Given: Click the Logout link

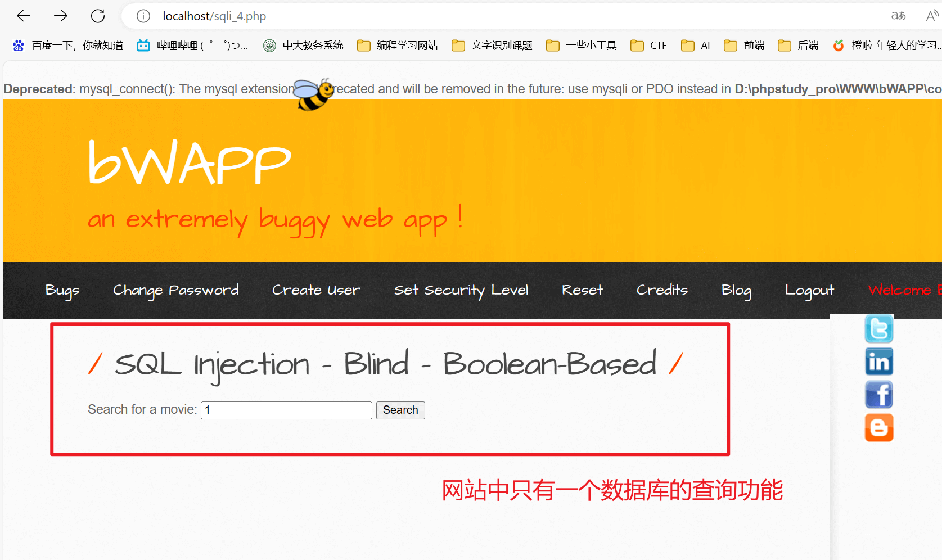Looking at the screenshot, I should tap(809, 290).
